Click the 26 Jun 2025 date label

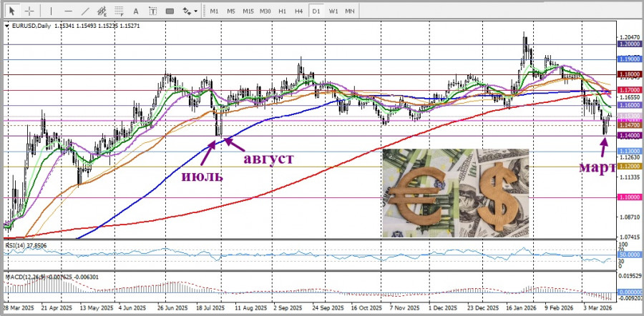coord(172,308)
